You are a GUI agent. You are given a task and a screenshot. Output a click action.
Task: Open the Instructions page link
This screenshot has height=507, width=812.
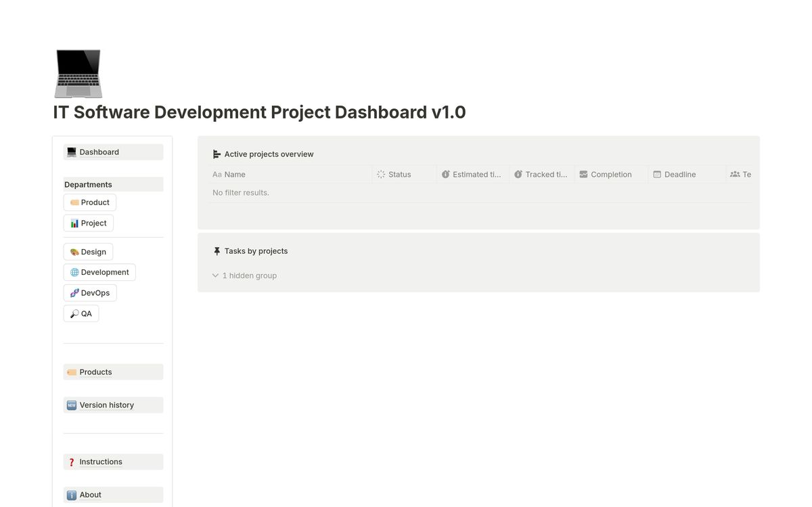[x=100, y=462]
